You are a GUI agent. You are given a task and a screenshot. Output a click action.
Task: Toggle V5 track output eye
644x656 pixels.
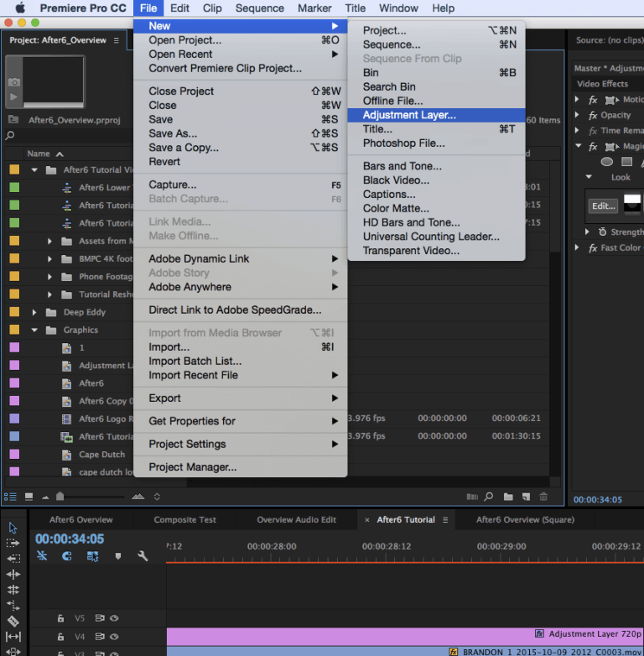114,618
